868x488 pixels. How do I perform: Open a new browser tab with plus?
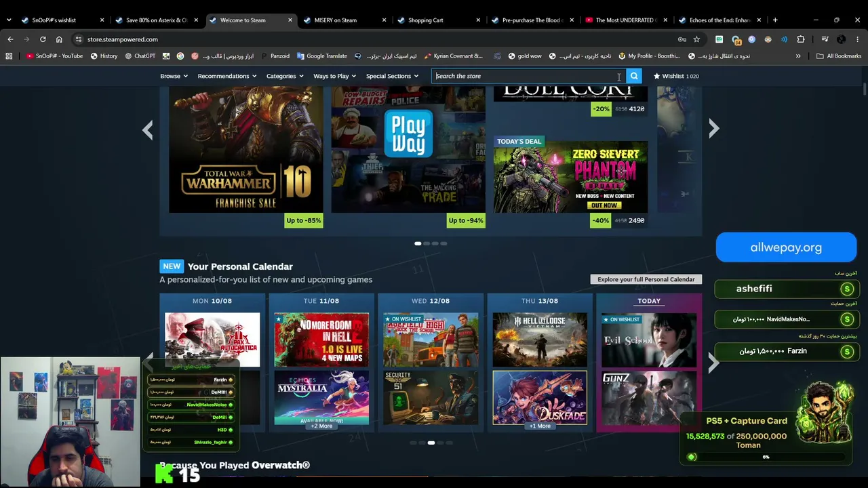click(775, 20)
